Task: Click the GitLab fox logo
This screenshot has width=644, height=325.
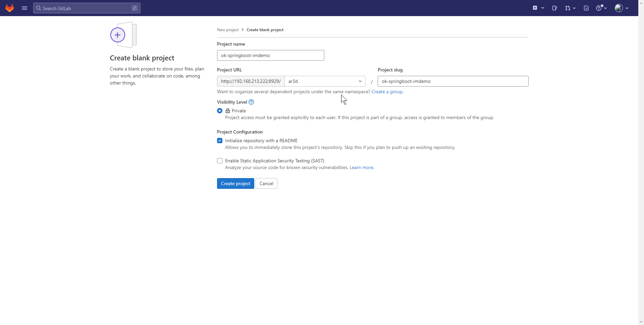Action: 10,8
